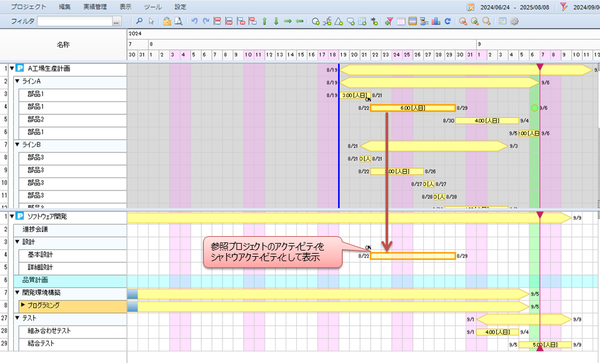Viewport: 600px width, 363px height.
Task: Collapse the テスト group
Action: coord(17,318)
